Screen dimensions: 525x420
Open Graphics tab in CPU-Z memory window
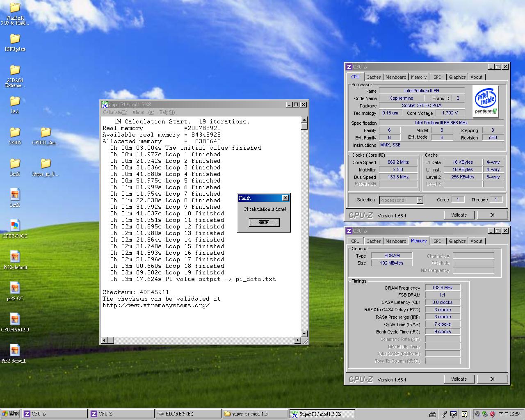click(457, 241)
